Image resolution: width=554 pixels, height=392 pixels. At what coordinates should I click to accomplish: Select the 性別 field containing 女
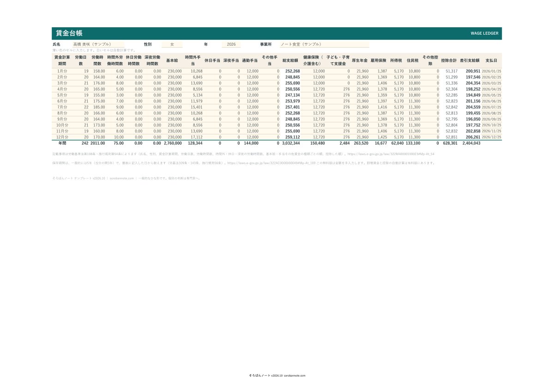[x=172, y=44]
